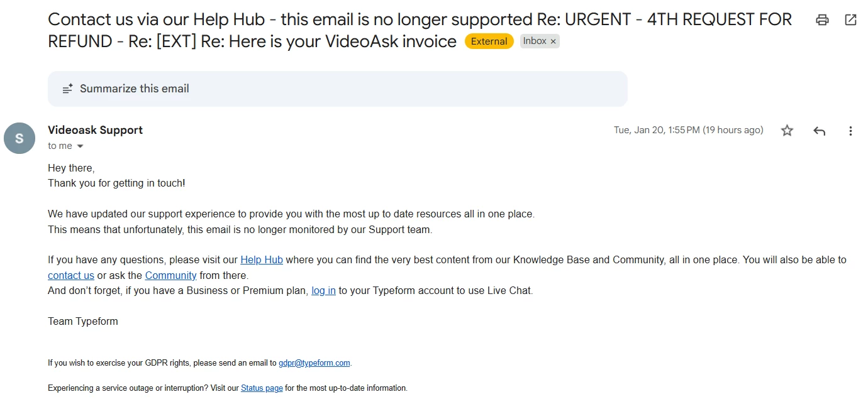868x409 pixels.
Task: Click the yellow External label tag
Action: tap(489, 41)
